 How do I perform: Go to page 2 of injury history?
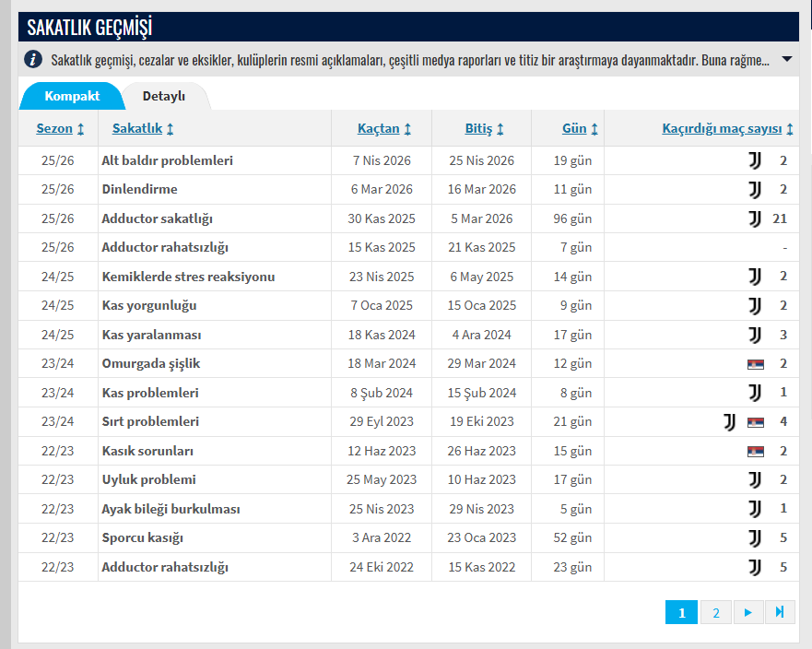[715, 612]
